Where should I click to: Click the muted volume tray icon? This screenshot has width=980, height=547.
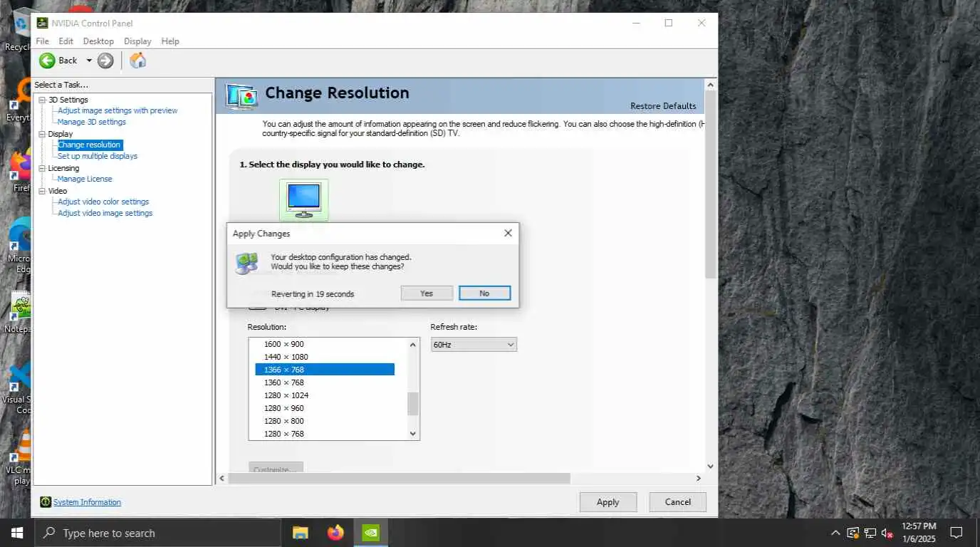(x=887, y=533)
